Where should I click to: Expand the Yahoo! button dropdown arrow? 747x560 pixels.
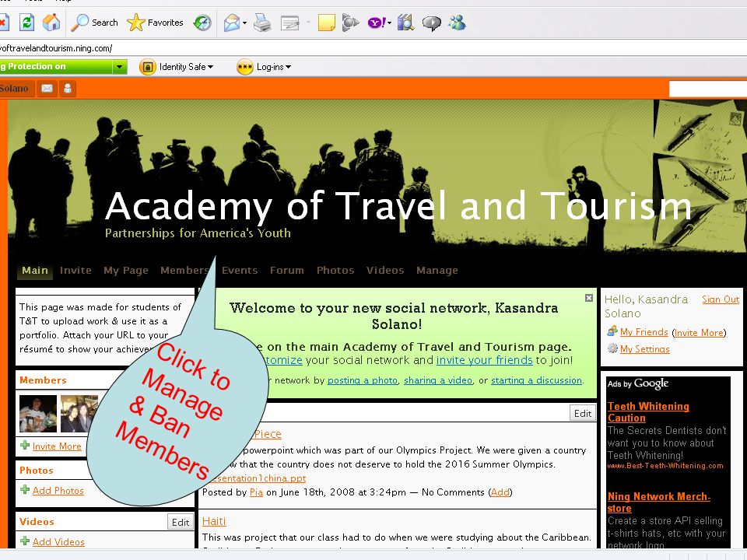(389, 23)
